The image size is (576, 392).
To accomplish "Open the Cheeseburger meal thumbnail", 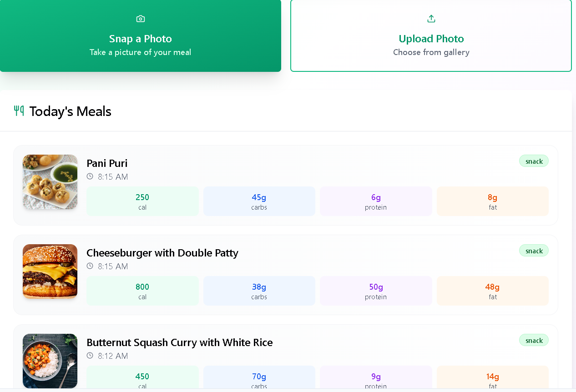I will click(x=50, y=271).
